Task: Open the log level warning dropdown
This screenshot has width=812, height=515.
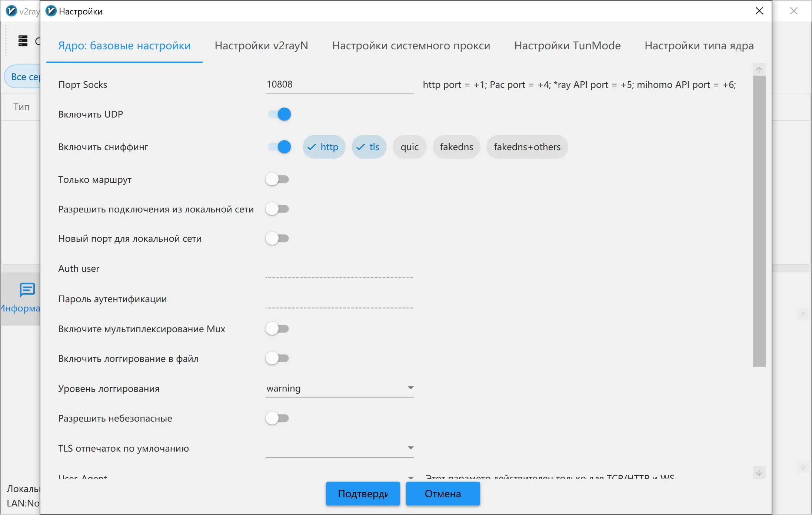Action: (339, 388)
